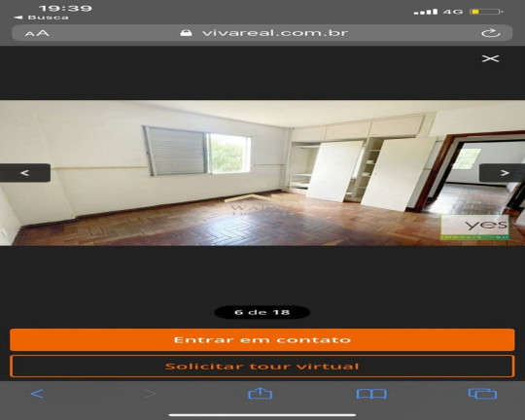The height and width of the screenshot is (420, 525).
Task: Tap the vivareal.com.br address bar
Action: (262, 33)
